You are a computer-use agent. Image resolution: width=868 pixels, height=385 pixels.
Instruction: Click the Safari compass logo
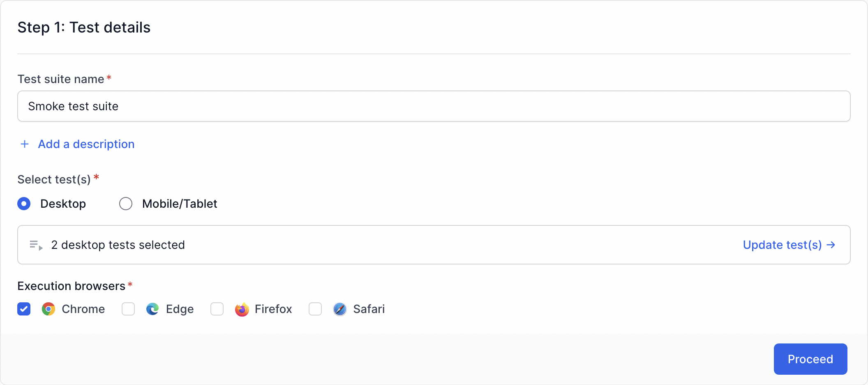click(340, 309)
